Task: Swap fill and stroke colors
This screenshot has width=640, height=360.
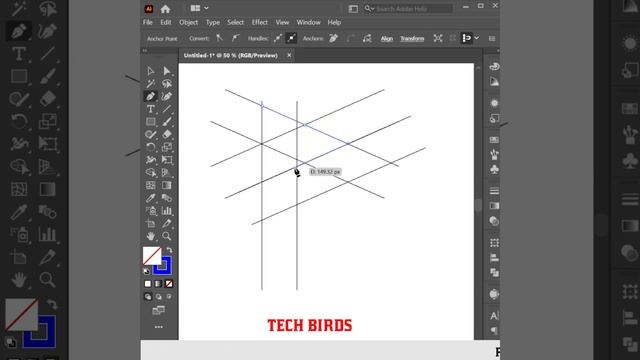Action: (169, 250)
